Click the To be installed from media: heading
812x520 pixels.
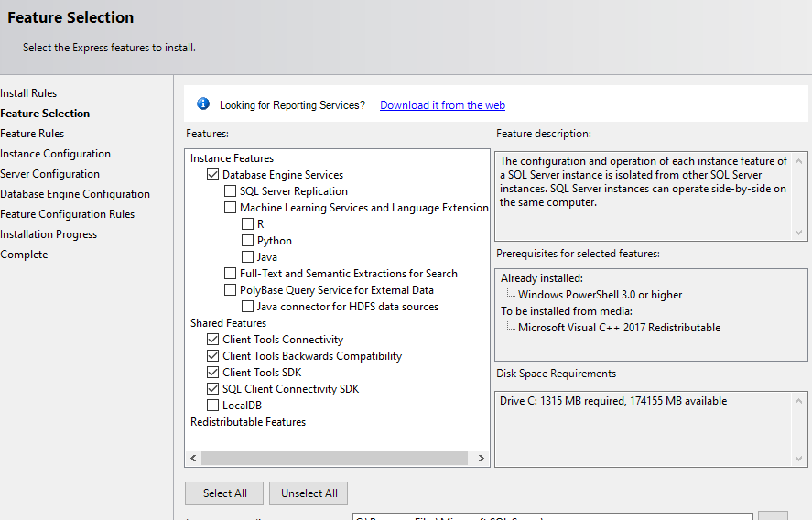click(566, 311)
